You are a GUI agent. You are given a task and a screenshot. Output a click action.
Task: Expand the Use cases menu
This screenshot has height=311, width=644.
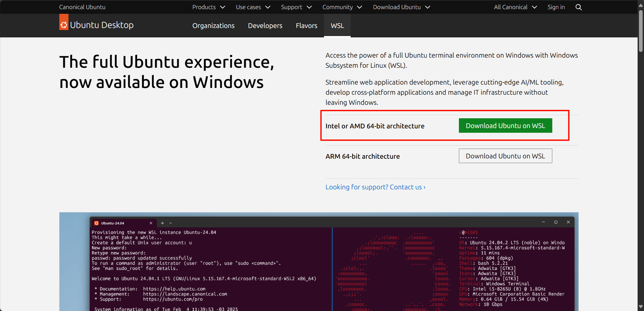(x=253, y=7)
